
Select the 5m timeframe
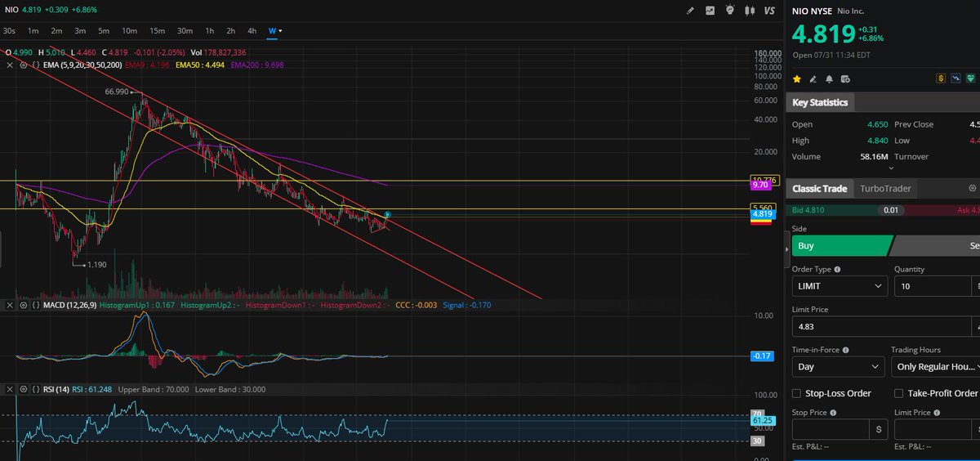[104, 31]
